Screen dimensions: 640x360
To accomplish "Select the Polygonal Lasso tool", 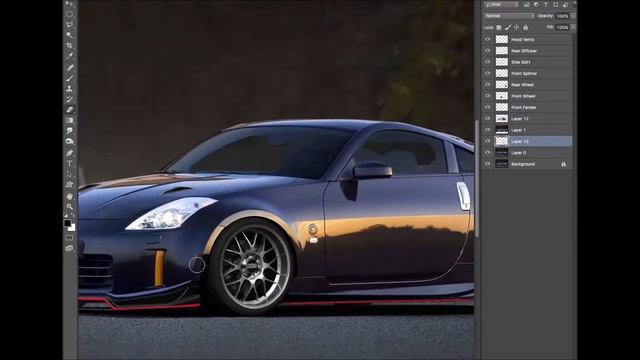I will click(70, 24).
